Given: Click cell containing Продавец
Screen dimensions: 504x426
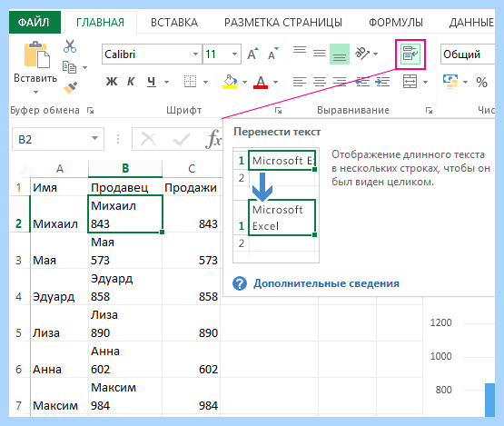Looking at the screenshot, I should click(x=125, y=187).
